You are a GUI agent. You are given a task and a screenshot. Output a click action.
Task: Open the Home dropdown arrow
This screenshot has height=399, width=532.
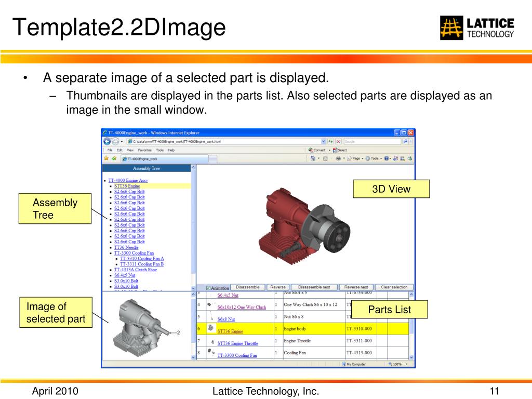pos(318,158)
